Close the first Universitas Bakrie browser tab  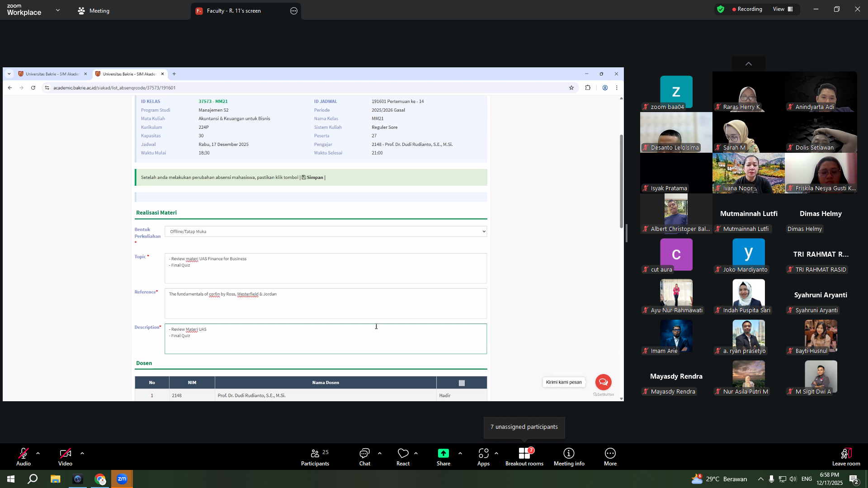pos(85,74)
